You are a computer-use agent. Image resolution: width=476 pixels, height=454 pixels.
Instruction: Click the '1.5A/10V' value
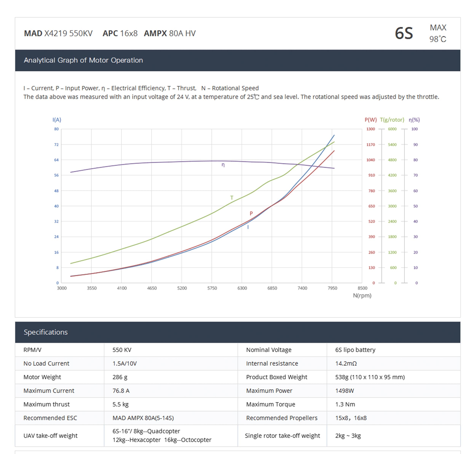click(x=125, y=363)
